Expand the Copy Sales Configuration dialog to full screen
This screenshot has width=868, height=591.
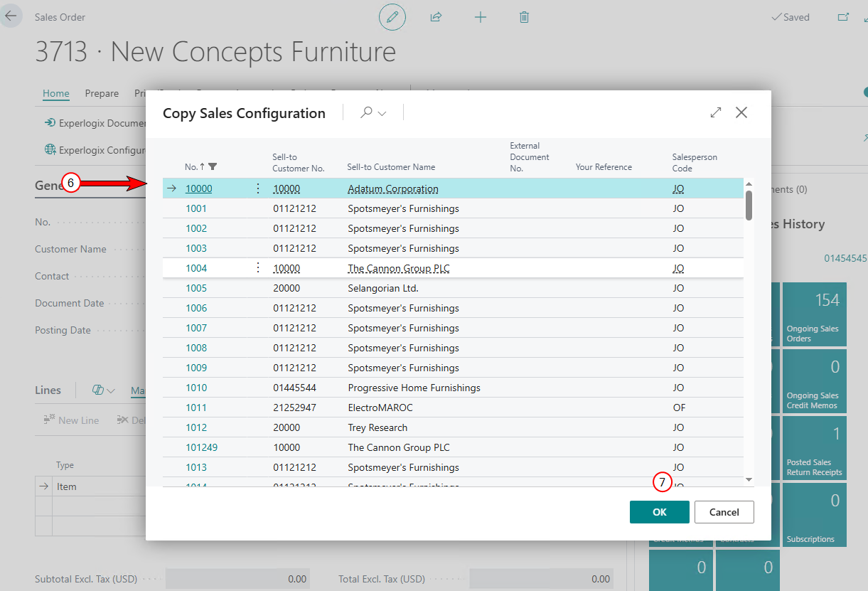(x=716, y=112)
